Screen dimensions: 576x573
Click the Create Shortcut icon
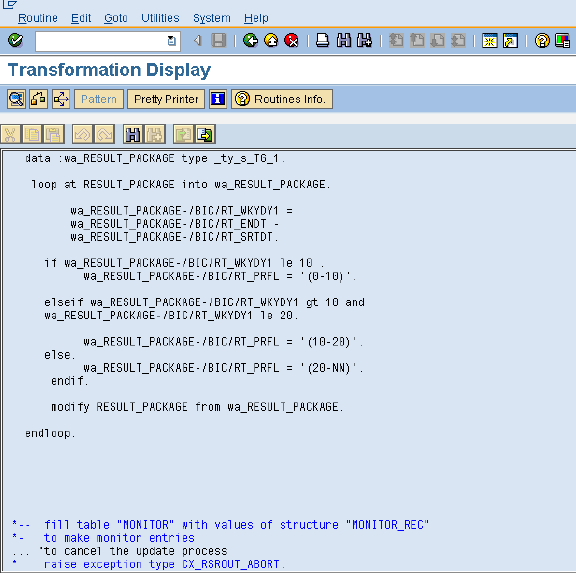[x=511, y=40]
